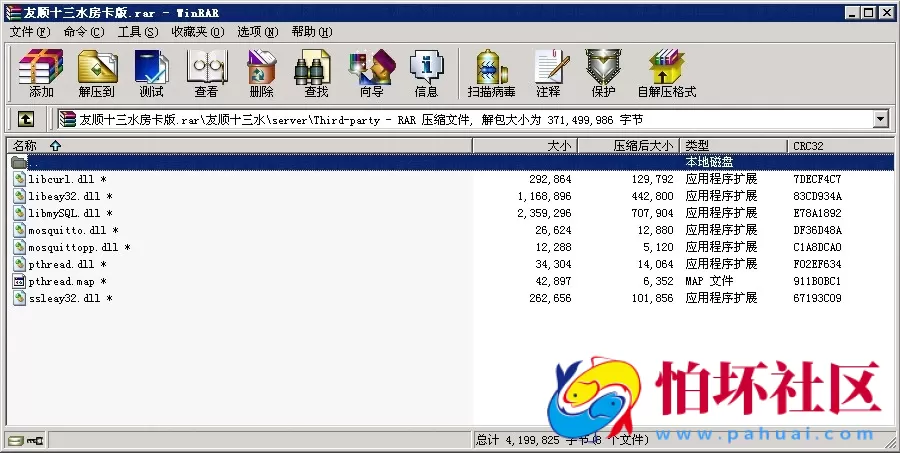Click the Add (添加) toolbar icon

pos(41,73)
